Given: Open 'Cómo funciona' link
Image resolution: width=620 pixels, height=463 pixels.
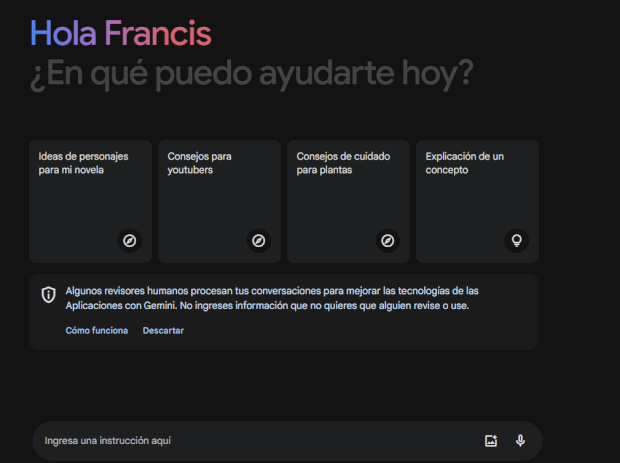Looking at the screenshot, I should click(x=96, y=331).
